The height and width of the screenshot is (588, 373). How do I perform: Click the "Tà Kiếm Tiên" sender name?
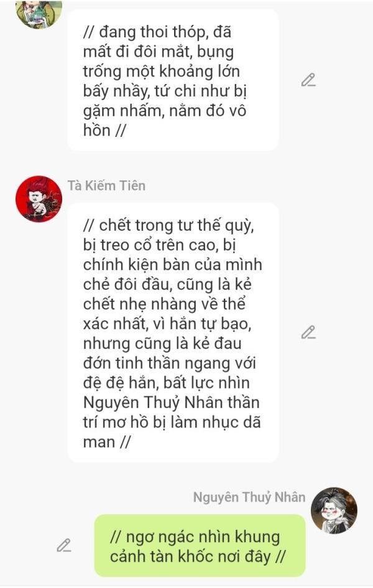pos(106,185)
